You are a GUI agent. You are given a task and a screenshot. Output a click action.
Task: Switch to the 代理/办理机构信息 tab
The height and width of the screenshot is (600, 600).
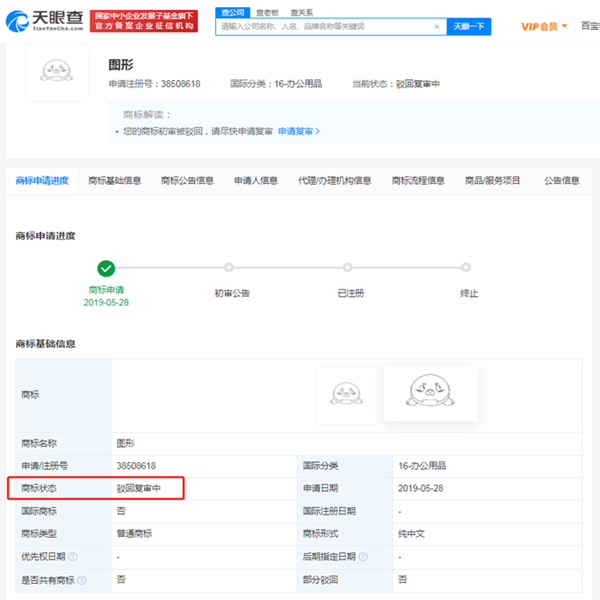click(x=334, y=181)
